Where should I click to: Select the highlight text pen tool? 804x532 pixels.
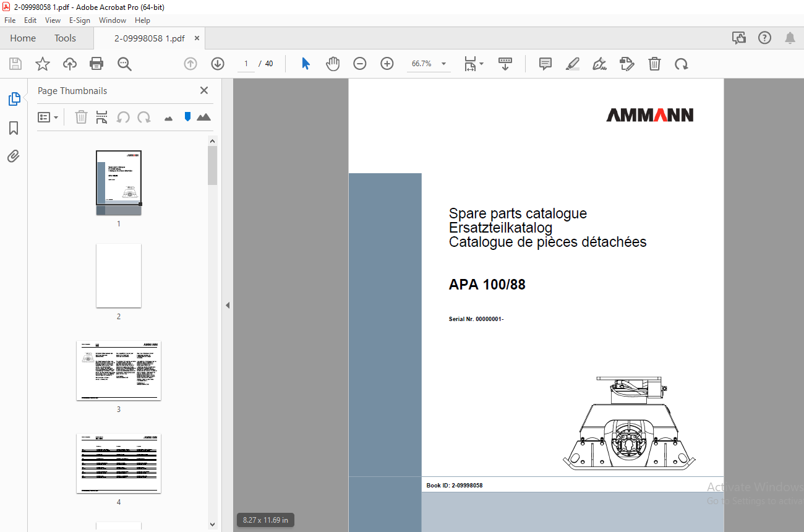573,64
